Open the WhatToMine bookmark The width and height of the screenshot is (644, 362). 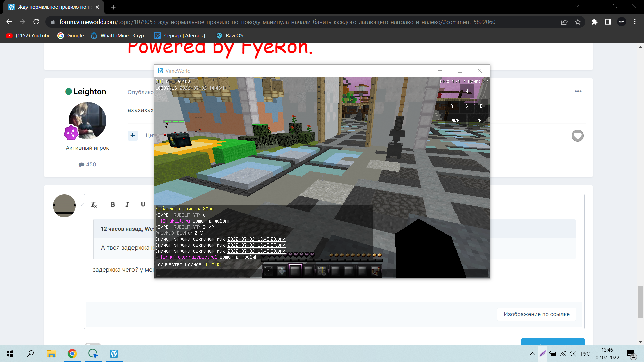click(119, 36)
